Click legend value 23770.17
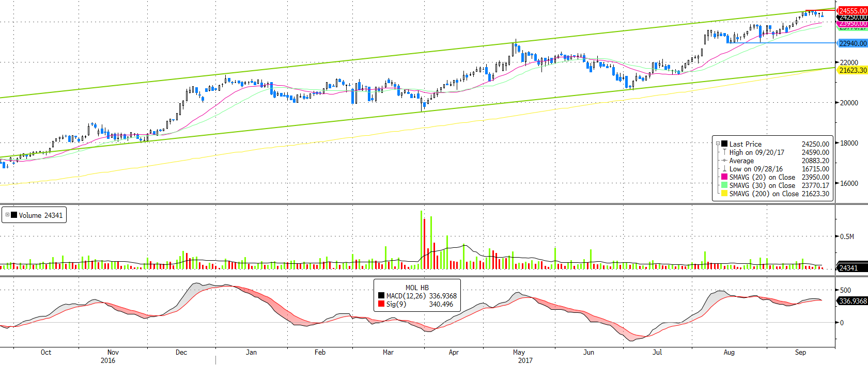 coord(815,185)
